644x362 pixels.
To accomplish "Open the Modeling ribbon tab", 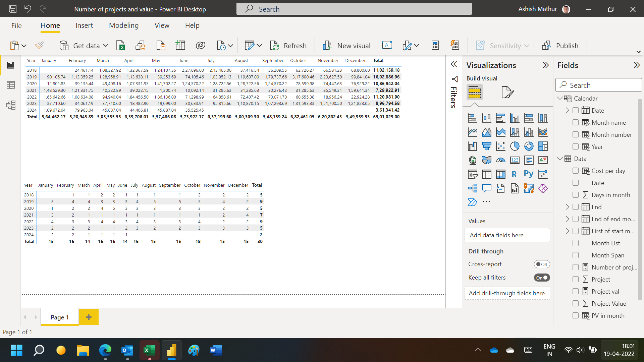I will tap(124, 25).
